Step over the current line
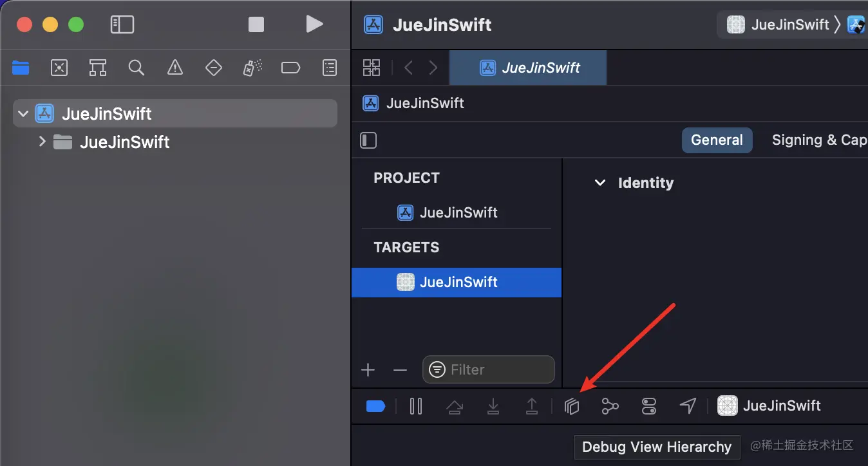 coord(455,406)
